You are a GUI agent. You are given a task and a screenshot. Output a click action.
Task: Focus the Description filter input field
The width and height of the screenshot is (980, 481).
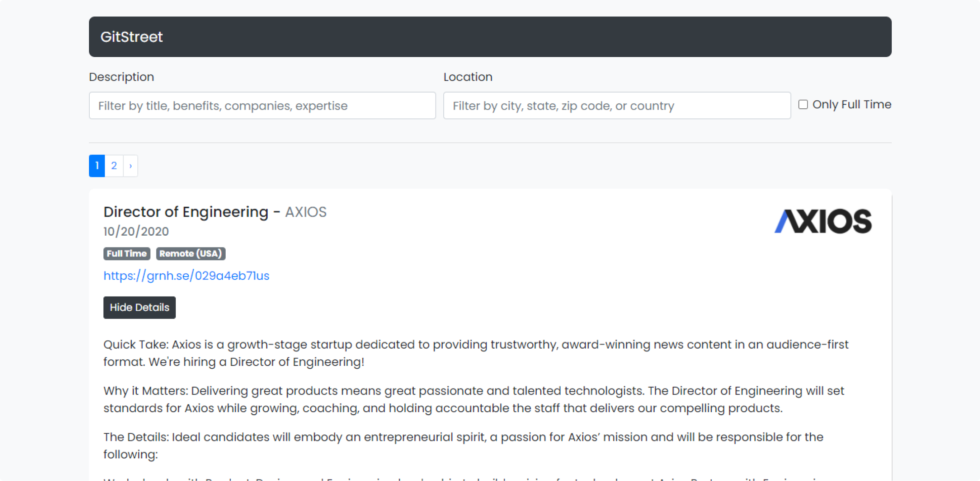pos(262,105)
